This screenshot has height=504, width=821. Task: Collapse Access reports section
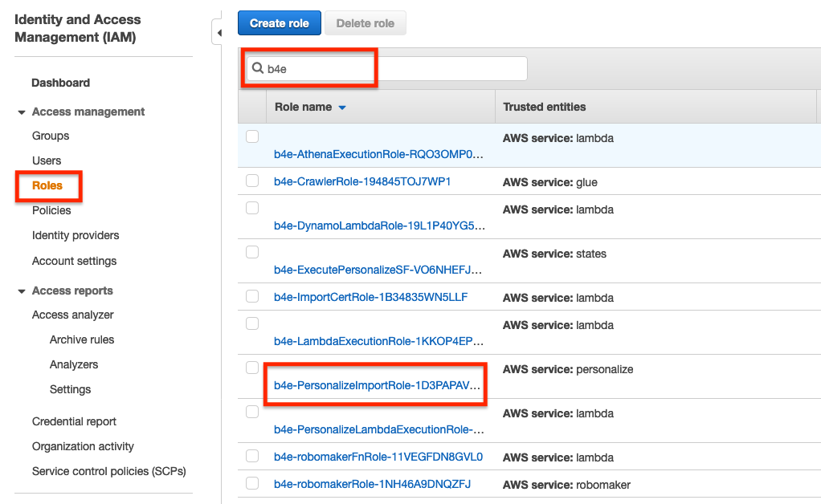coord(22,291)
